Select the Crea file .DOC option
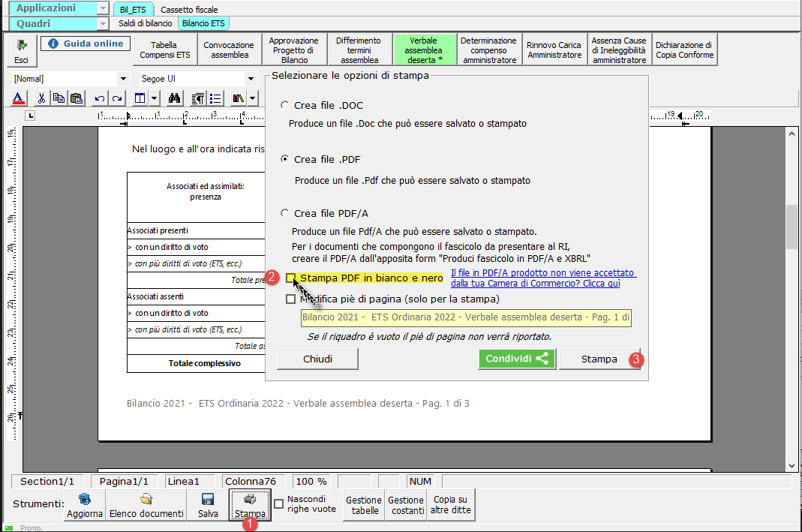 point(284,105)
